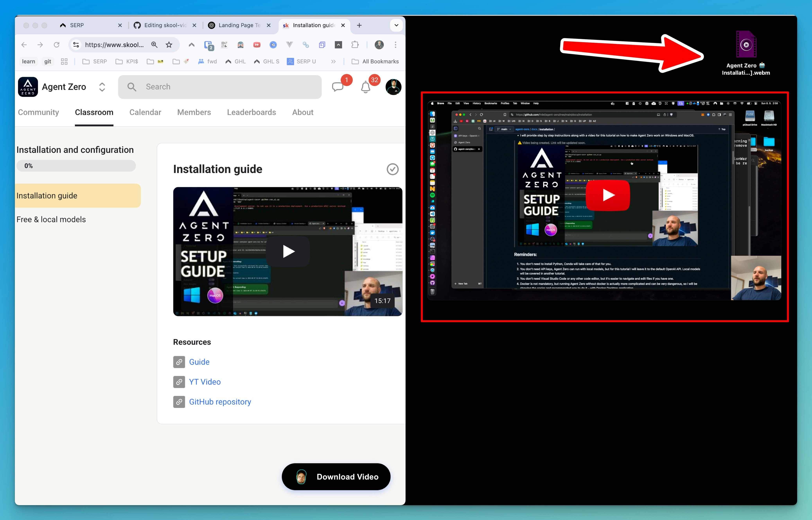The image size is (812, 520).
Task: Open the Chrome three-dot menu
Action: [395, 45]
